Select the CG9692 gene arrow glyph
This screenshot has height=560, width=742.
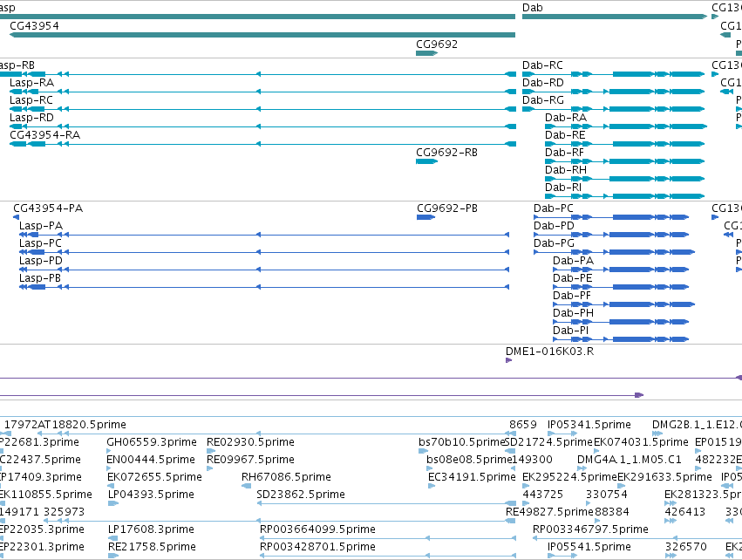tap(426, 53)
